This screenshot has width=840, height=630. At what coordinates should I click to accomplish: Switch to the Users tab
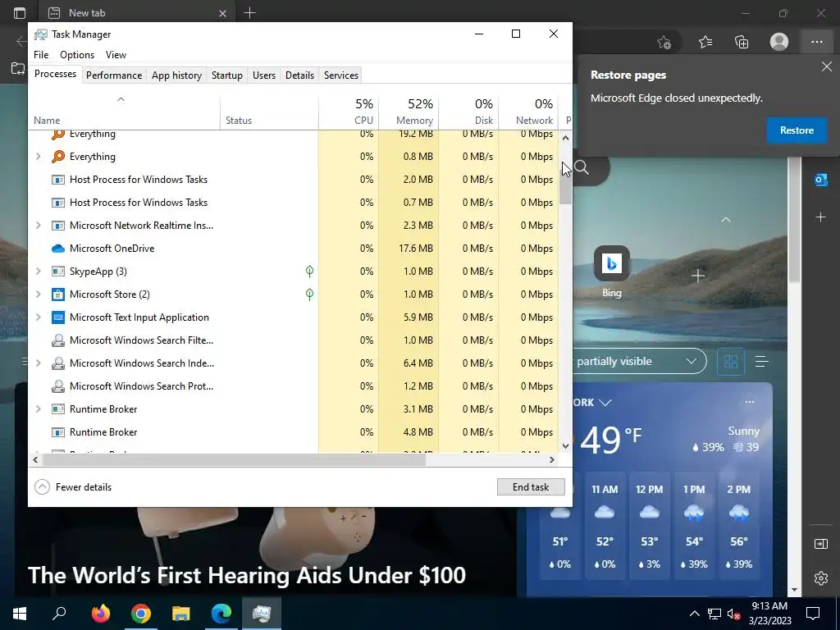(x=264, y=75)
